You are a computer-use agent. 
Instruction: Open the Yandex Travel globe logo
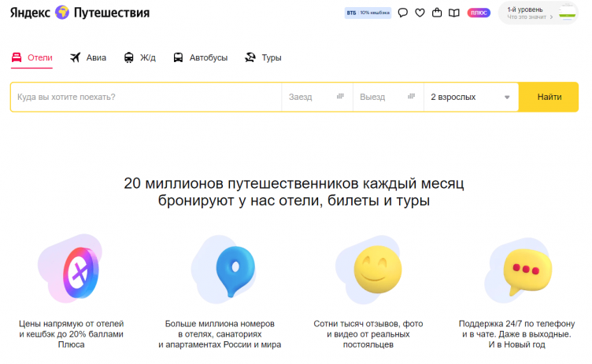(x=62, y=13)
